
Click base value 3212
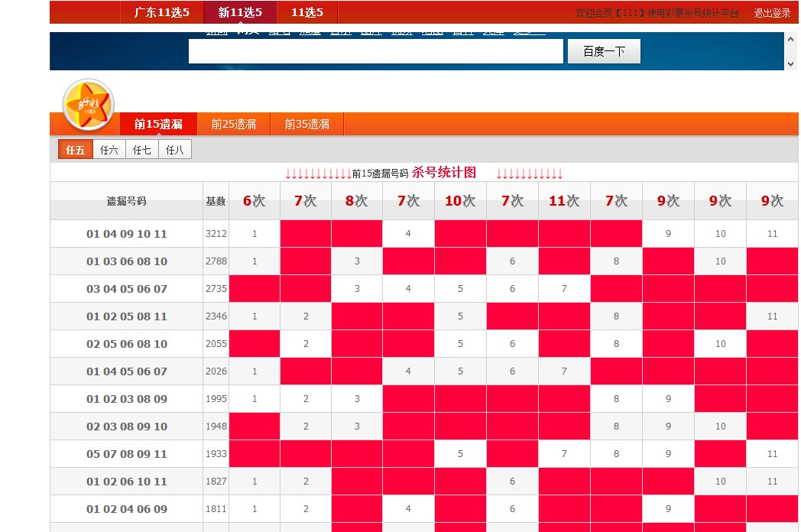pyautogui.click(x=216, y=234)
